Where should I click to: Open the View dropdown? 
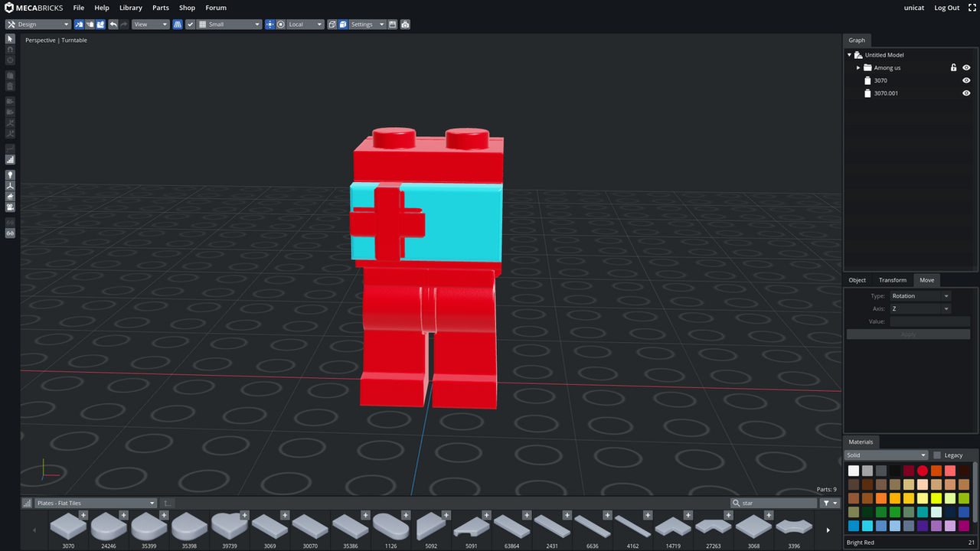150,24
